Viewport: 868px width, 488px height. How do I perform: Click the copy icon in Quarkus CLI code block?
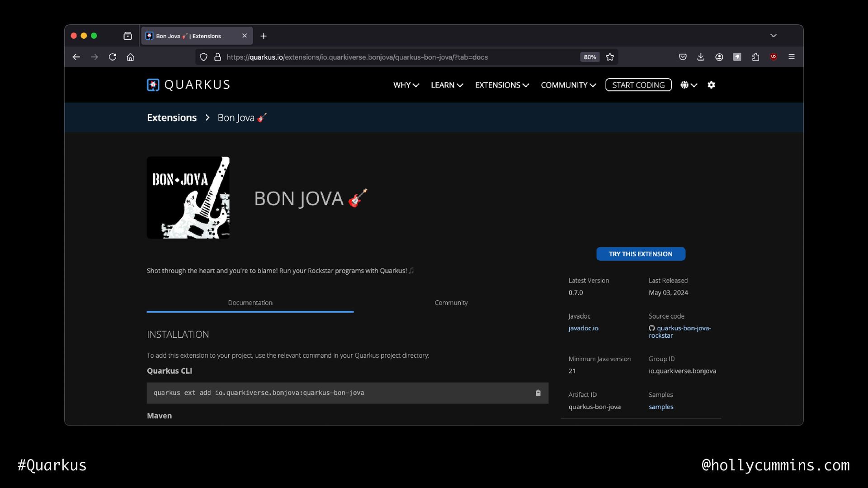tap(538, 393)
